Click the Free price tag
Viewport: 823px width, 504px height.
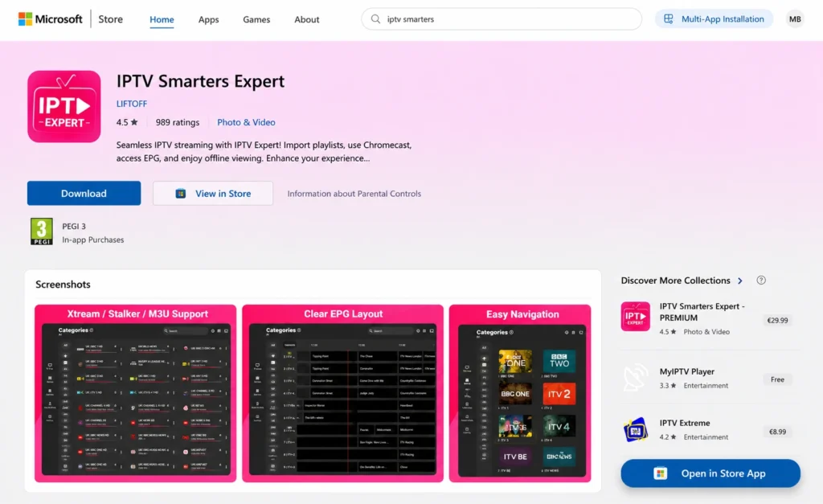point(777,379)
